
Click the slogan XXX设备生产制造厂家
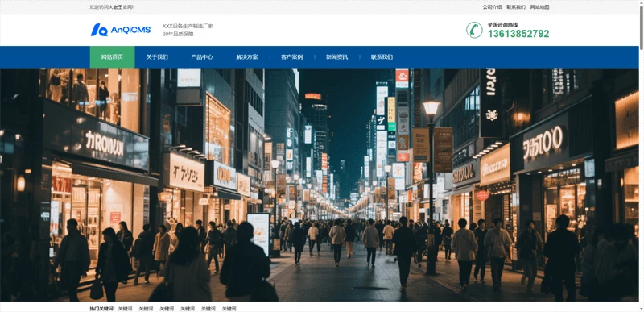click(x=188, y=26)
